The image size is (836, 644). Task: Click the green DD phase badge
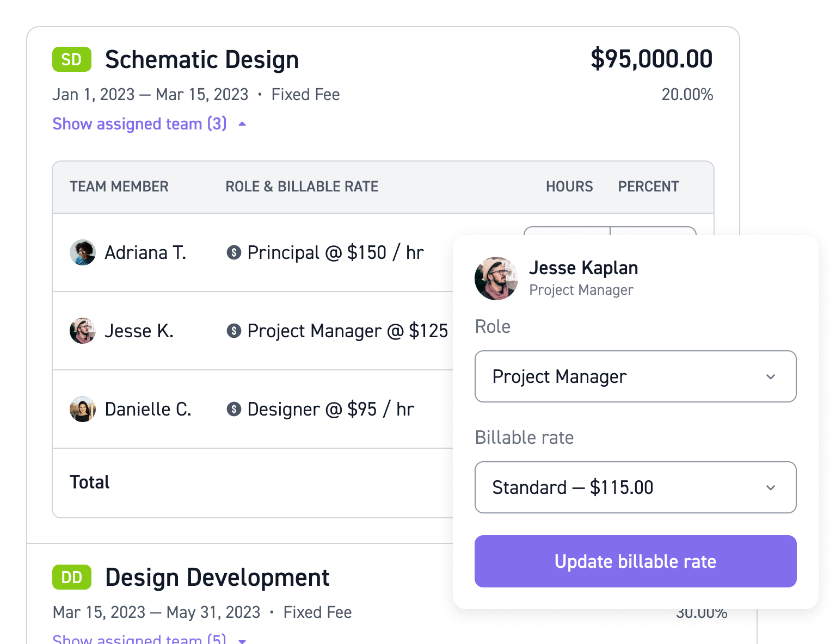tap(71, 577)
